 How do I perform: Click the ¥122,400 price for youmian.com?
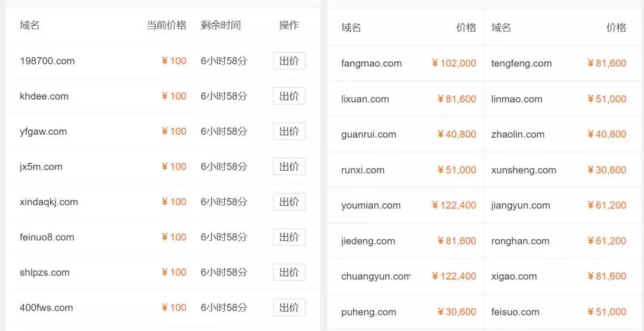[454, 205]
